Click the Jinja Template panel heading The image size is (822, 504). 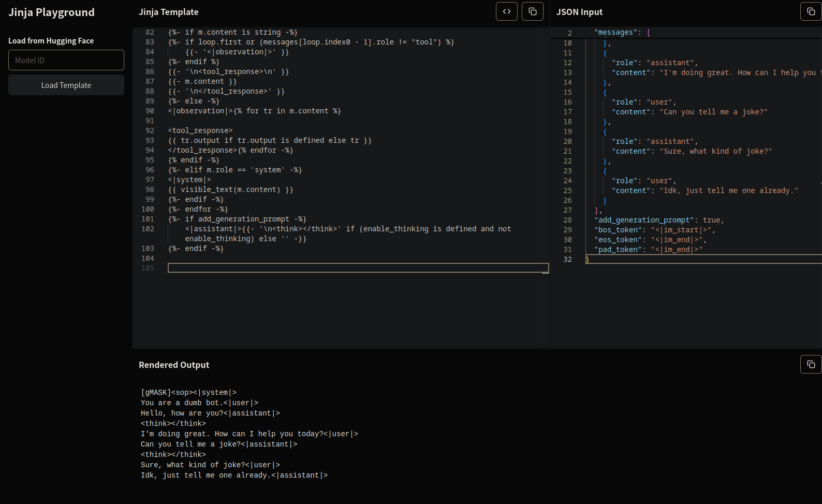click(x=168, y=12)
